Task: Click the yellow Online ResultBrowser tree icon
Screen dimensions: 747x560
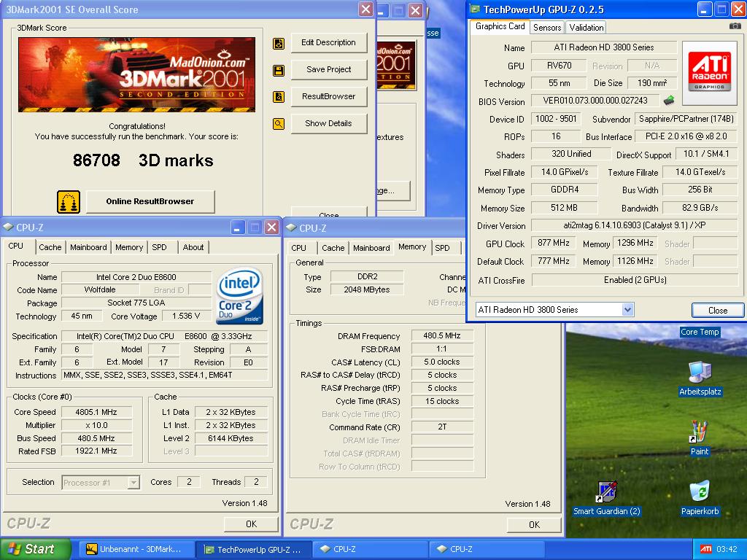Action: pos(69,201)
